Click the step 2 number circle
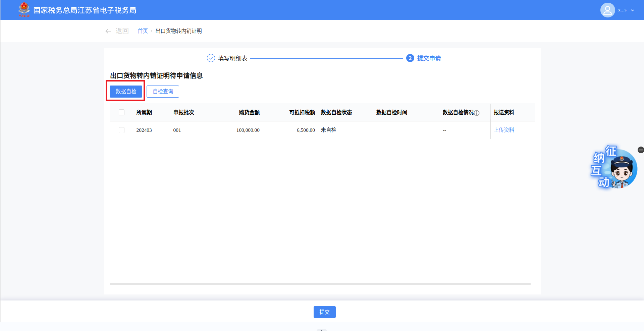Viewport: 644px width, 331px height. (410, 58)
